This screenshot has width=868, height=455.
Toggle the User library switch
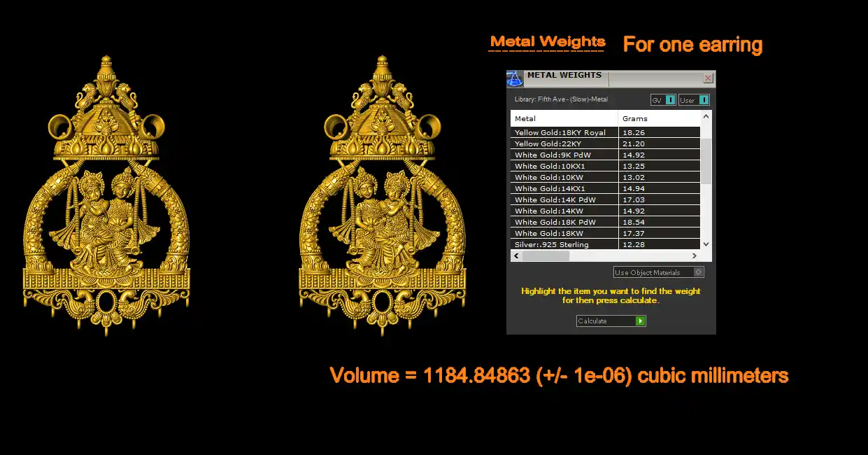703,100
